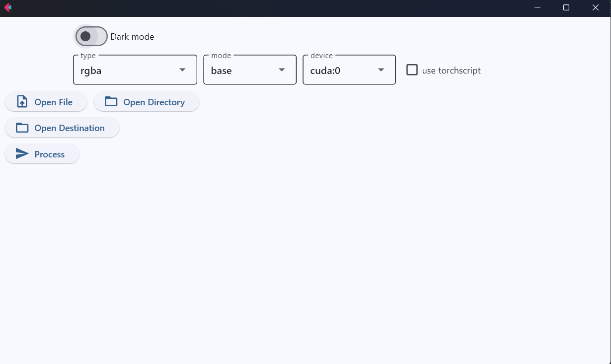
Task: Click the send arrow icon on Process
Action: pyautogui.click(x=21, y=153)
